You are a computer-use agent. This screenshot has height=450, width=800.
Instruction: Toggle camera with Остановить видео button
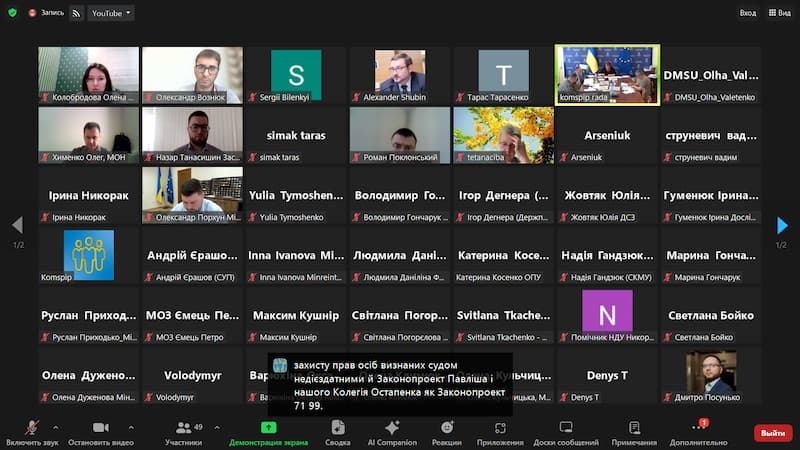[x=100, y=428]
